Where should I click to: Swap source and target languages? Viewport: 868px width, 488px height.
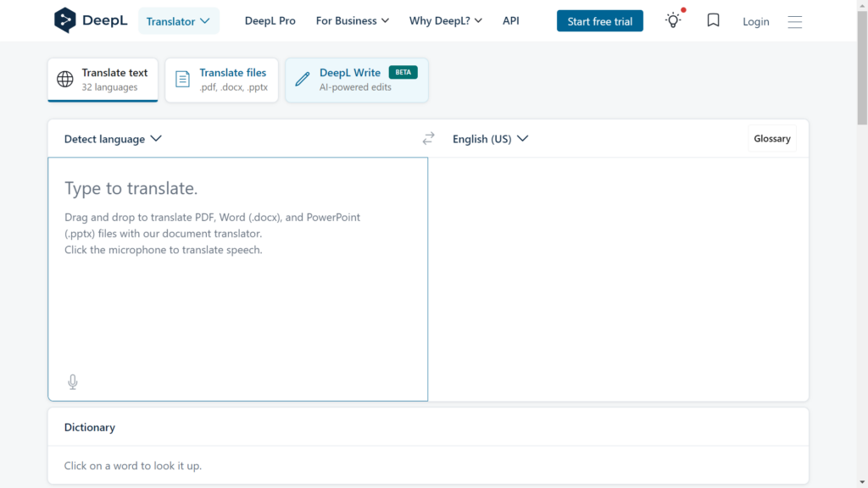click(x=428, y=139)
